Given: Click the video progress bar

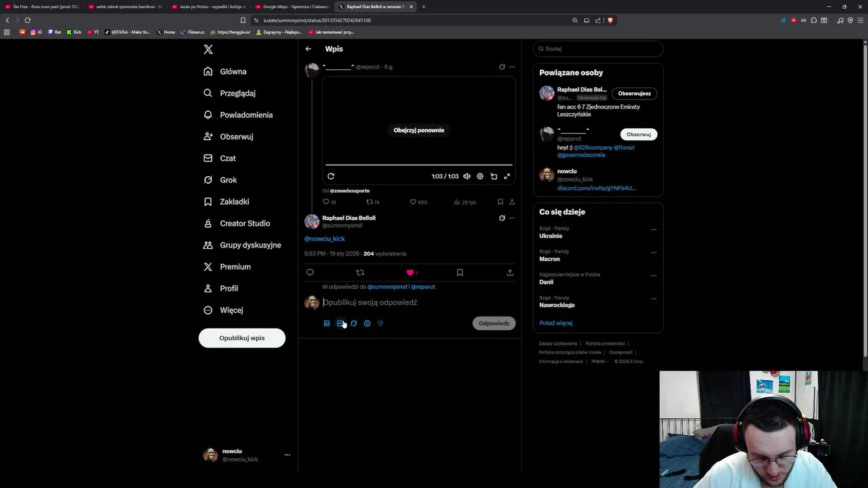Looking at the screenshot, I should (x=418, y=165).
